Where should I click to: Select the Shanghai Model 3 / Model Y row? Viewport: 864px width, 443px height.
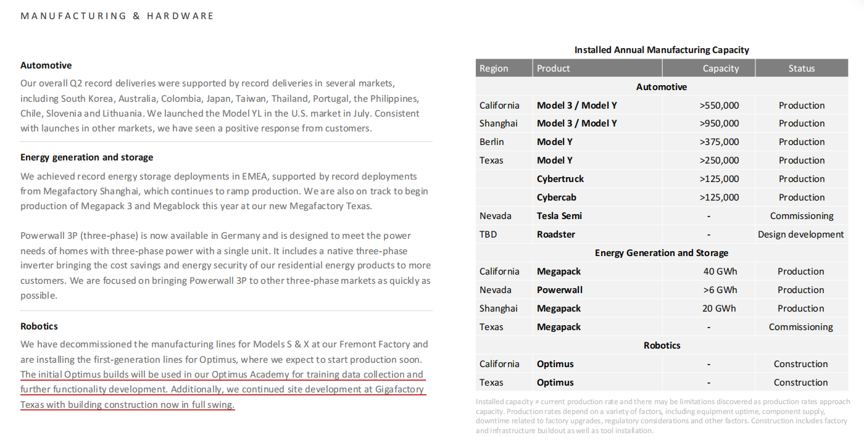tap(662, 123)
